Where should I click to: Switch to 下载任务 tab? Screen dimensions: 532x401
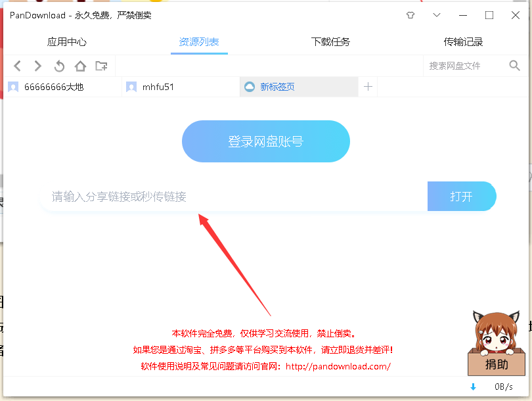(330, 42)
